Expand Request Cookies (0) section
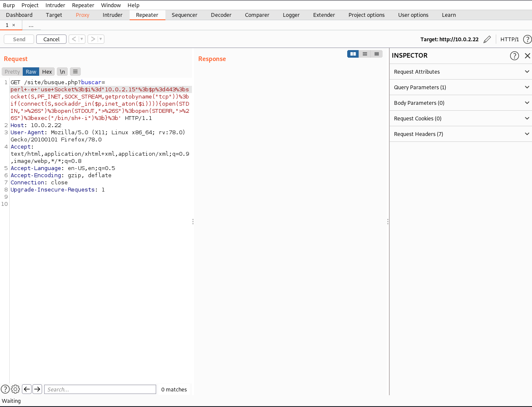The width and height of the screenshot is (532, 407). [x=461, y=118]
